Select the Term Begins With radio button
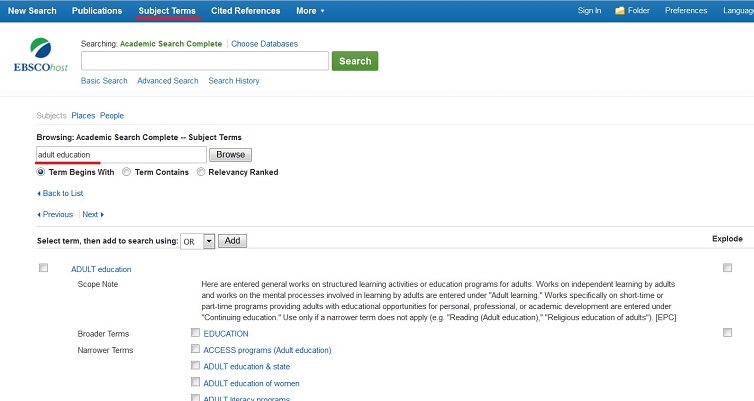The width and height of the screenshot is (754, 401). pos(41,172)
